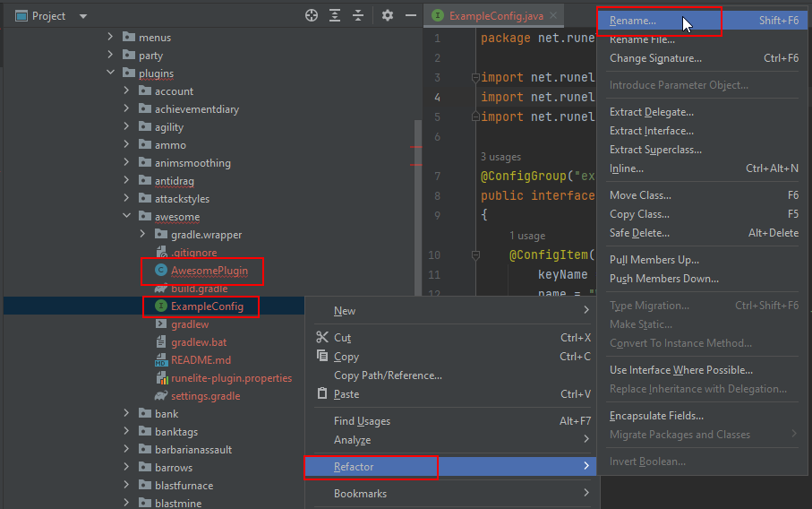This screenshot has width=812, height=509.
Task: Choose Copy Class... option
Action: coord(704,214)
